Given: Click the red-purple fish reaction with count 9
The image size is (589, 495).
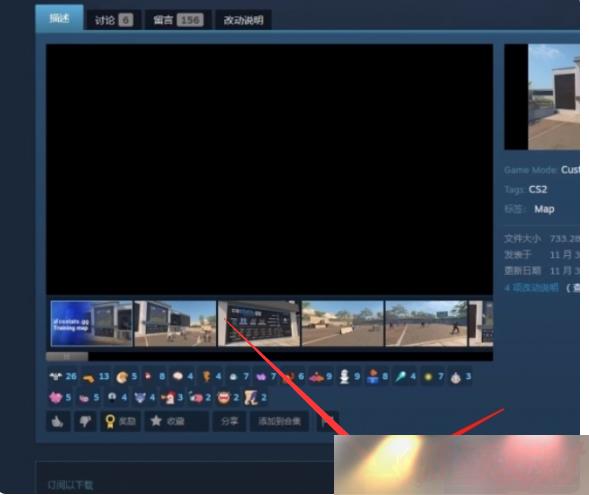Looking at the screenshot, I should pyautogui.click(x=320, y=376).
